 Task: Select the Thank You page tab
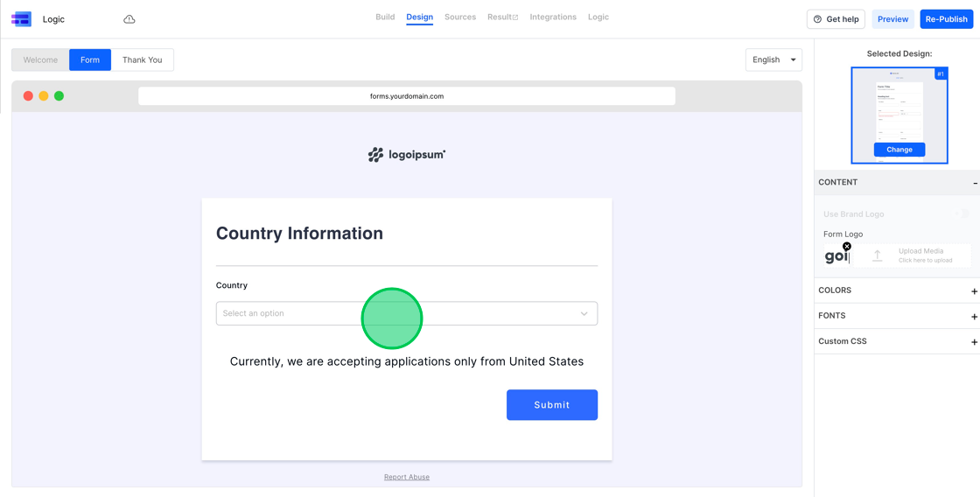pos(142,59)
